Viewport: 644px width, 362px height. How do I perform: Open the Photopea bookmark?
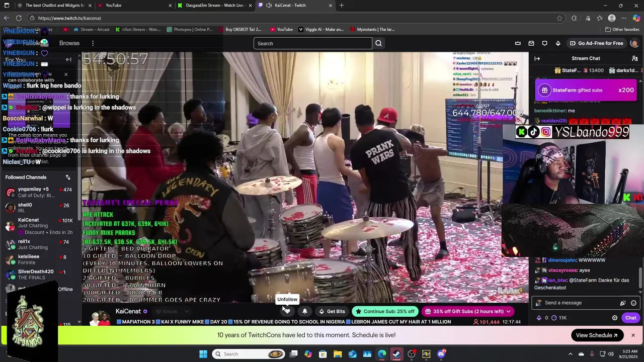click(x=190, y=29)
